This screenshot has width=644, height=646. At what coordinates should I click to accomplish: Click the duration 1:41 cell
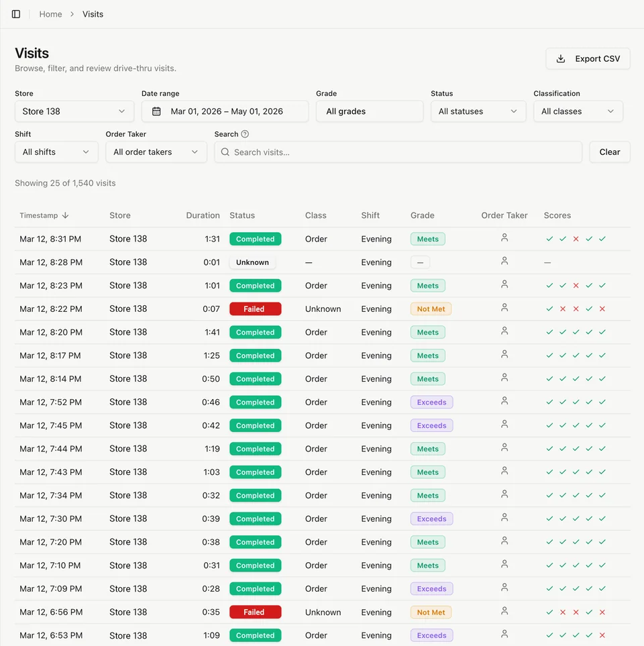pyautogui.click(x=212, y=332)
